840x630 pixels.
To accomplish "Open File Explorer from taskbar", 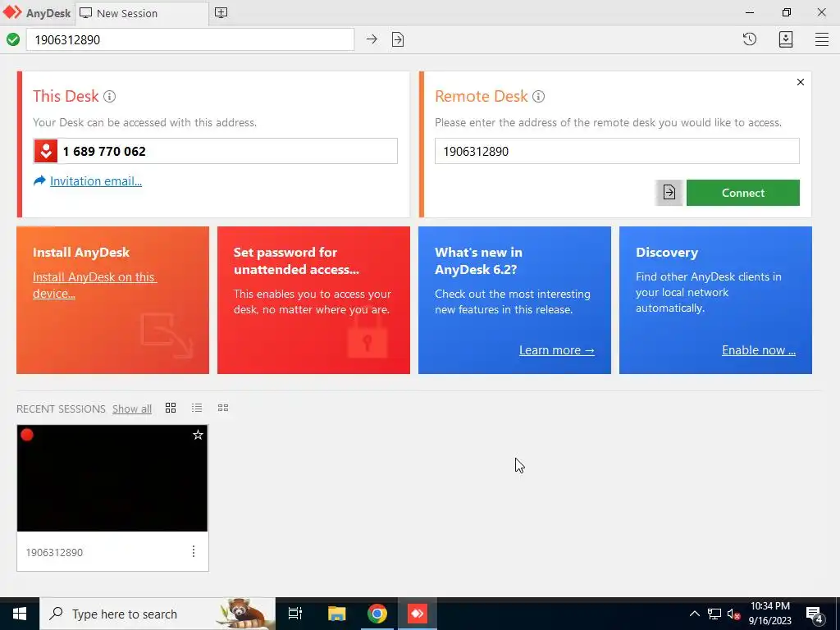I will pyautogui.click(x=336, y=614).
